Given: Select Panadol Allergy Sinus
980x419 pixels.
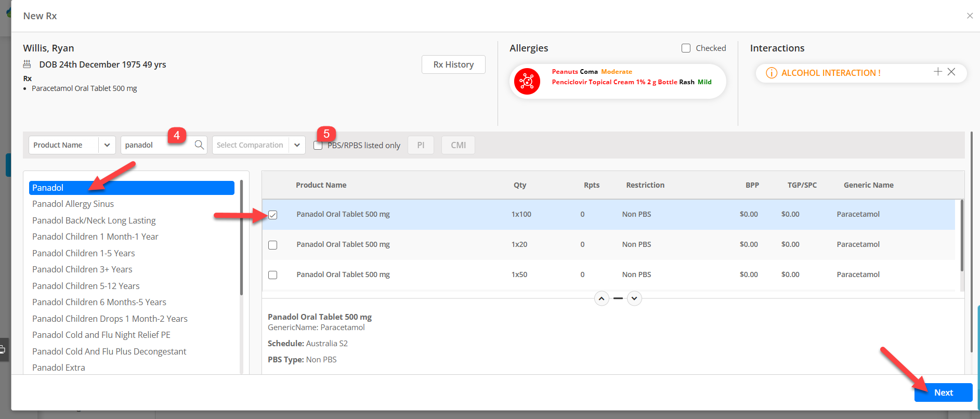Looking at the screenshot, I should pyautogui.click(x=73, y=204).
